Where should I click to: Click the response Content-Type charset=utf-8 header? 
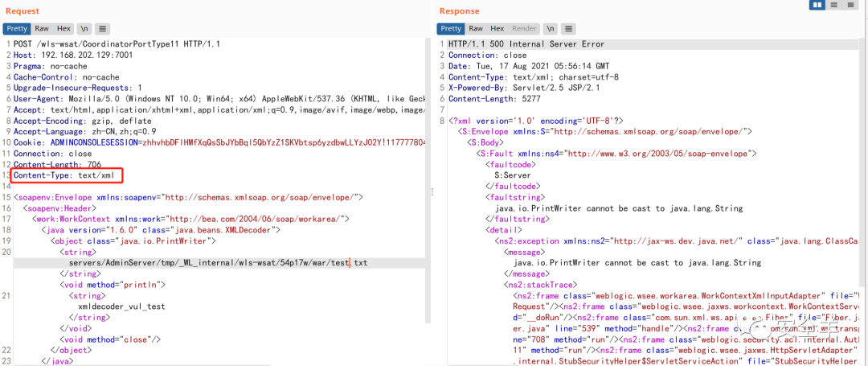[534, 77]
